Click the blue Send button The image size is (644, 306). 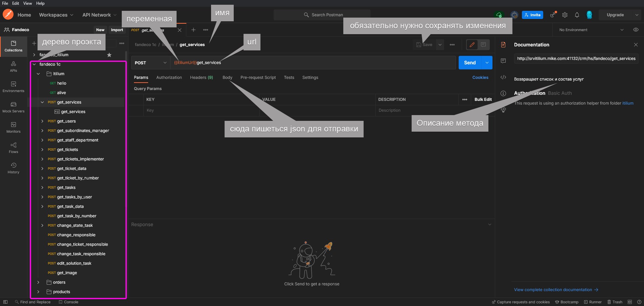tap(469, 63)
